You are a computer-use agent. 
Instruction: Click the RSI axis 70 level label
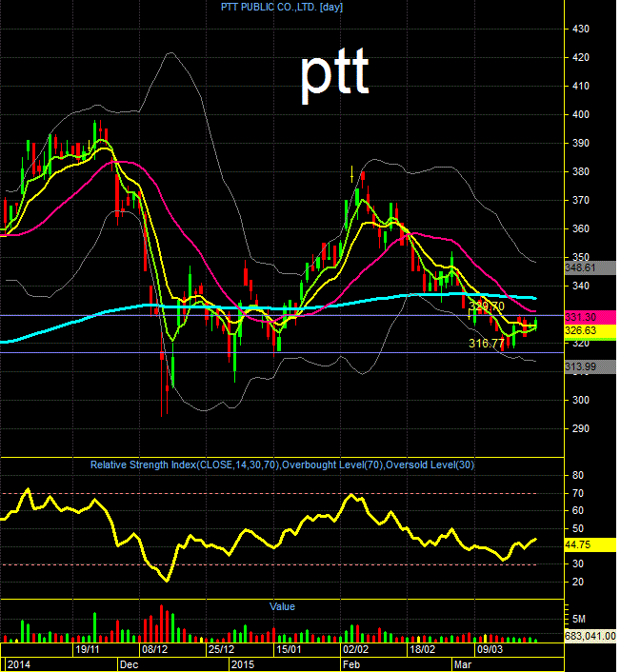click(578, 493)
